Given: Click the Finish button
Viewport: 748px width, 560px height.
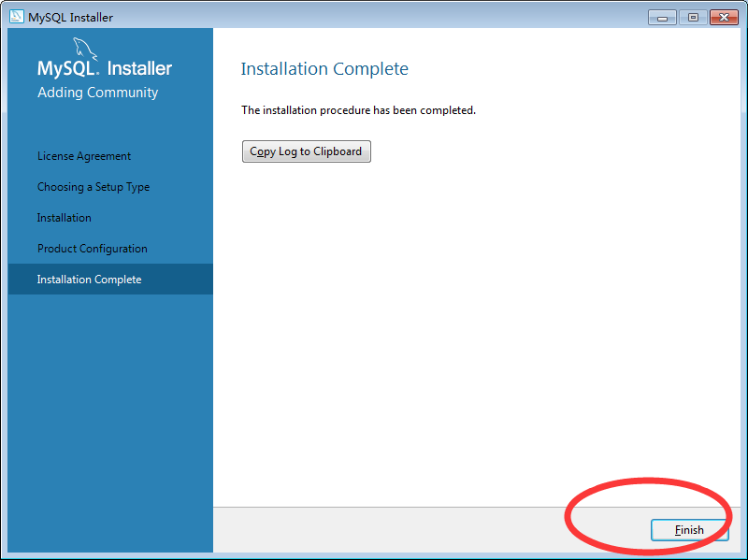Looking at the screenshot, I should (x=689, y=529).
